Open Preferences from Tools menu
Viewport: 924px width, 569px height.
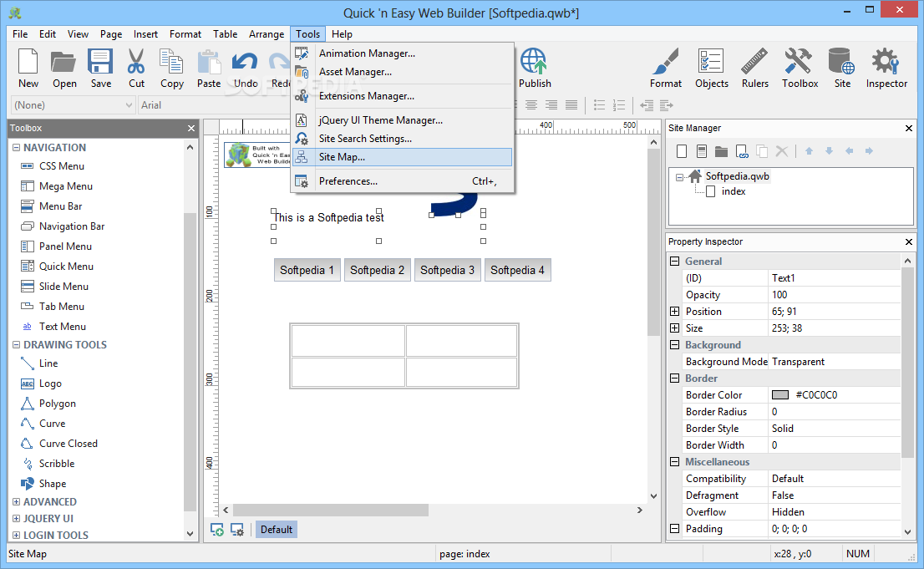click(x=403, y=181)
